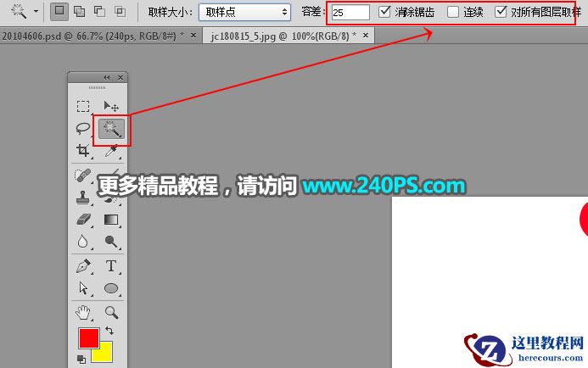588x368 pixels.
Task: Click the 容差 tolerance field showing 25
Action: pos(350,13)
